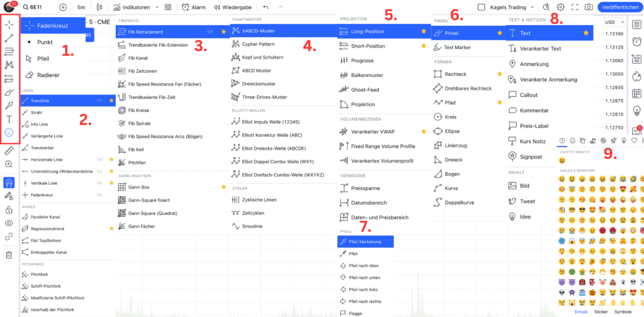Open the Indikatoren dropdown
Viewport: 644px width, 317px height.
tap(136, 6)
